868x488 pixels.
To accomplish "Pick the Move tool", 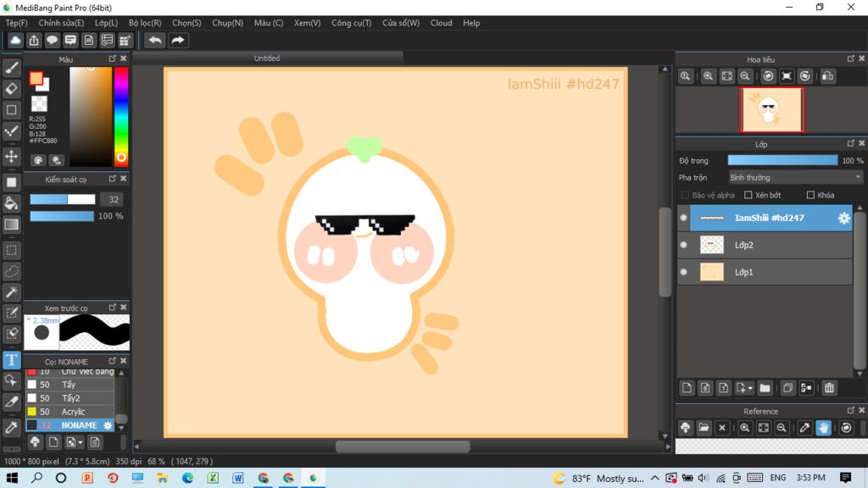I will point(12,157).
